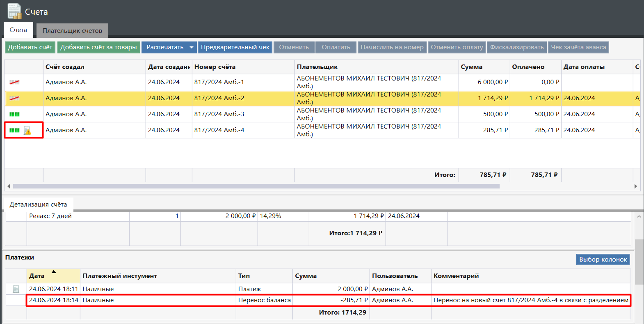Select the Перенос баланса payment row
This screenshot has width=644, height=324.
264,300
